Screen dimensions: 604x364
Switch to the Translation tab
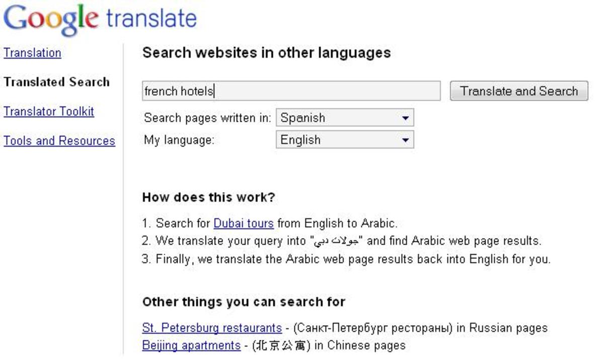[32, 53]
